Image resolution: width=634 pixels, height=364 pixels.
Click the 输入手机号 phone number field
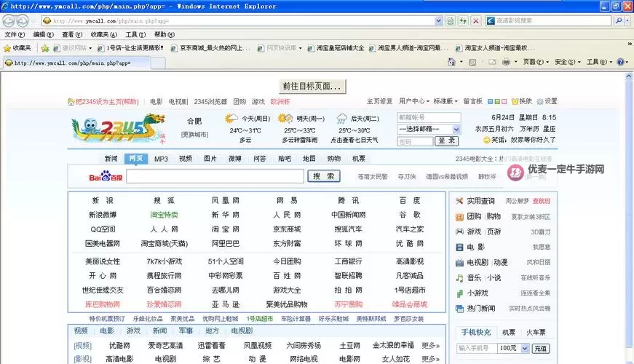tap(477, 348)
